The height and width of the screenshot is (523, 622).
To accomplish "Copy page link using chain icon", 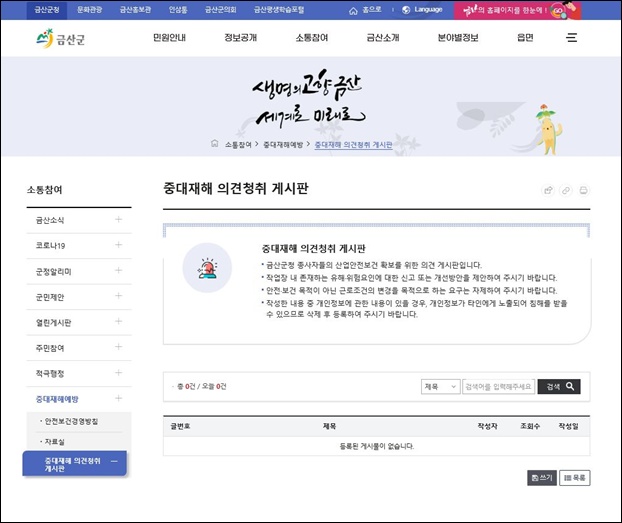I will click(566, 190).
